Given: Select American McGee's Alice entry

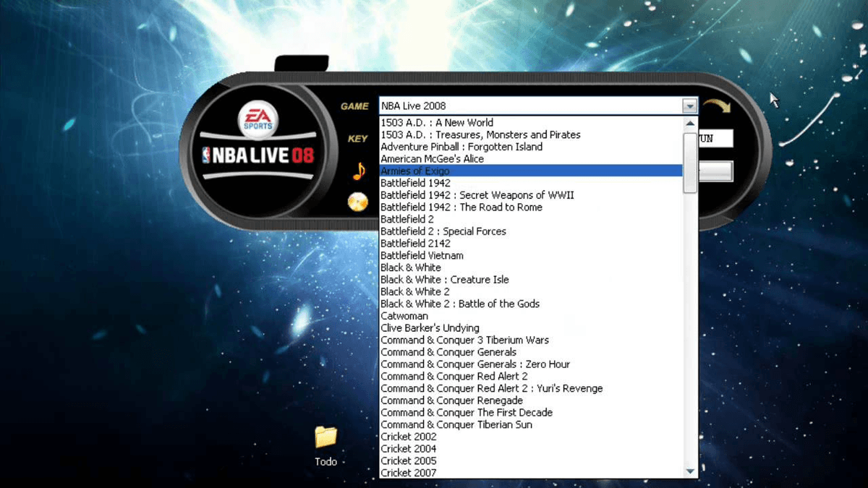Looking at the screenshot, I should click(432, 159).
